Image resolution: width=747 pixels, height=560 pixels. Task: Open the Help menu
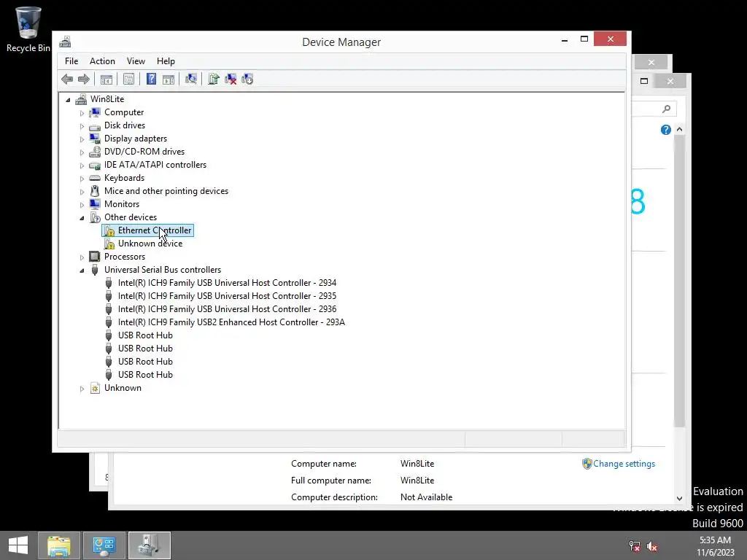(x=166, y=61)
